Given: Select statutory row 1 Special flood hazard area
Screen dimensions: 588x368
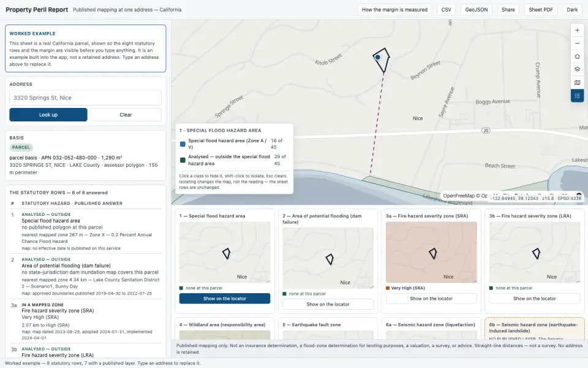Looking at the screenshot, I should tap(86, 231).
